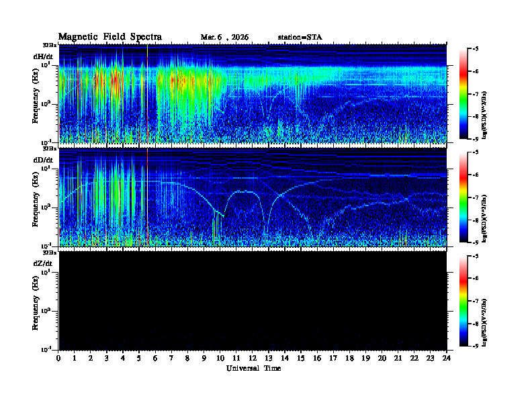Click hour tick label 9 on time axis

(x=204, y=359)
